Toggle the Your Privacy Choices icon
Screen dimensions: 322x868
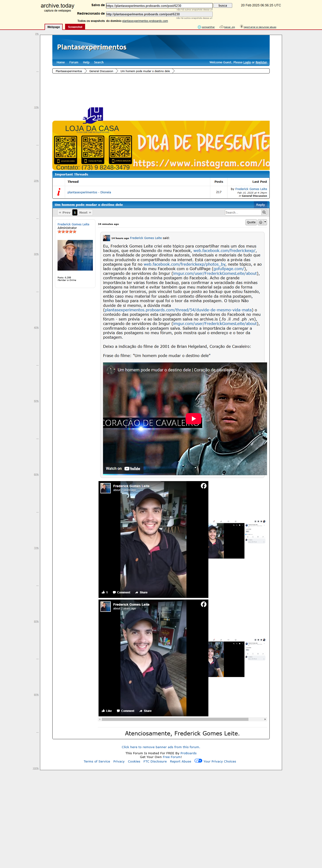[x=198, y=761]
